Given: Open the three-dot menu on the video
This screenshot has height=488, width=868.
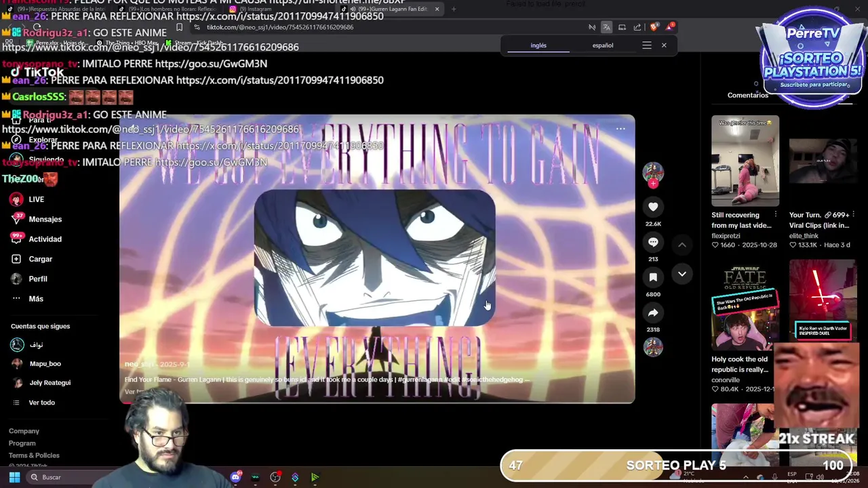Looking at the screenshot, I should (x=620, y=128).
